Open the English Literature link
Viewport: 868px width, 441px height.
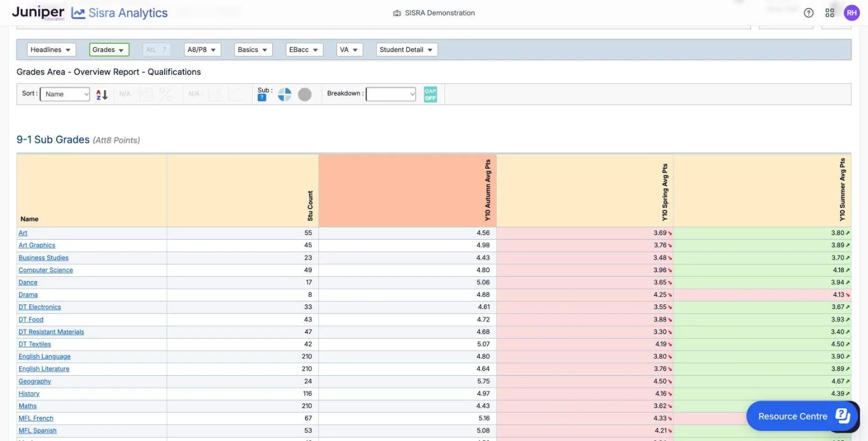point(44,369)
